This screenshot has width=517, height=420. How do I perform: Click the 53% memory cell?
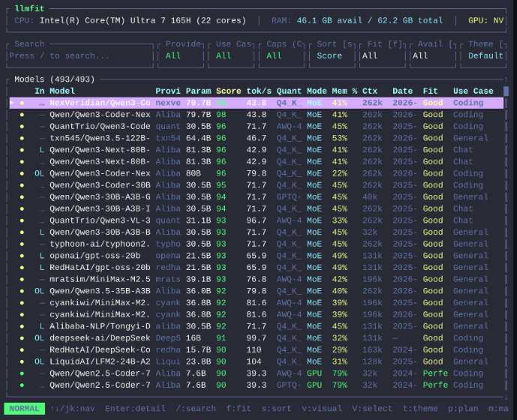click(x=340, y=138)
